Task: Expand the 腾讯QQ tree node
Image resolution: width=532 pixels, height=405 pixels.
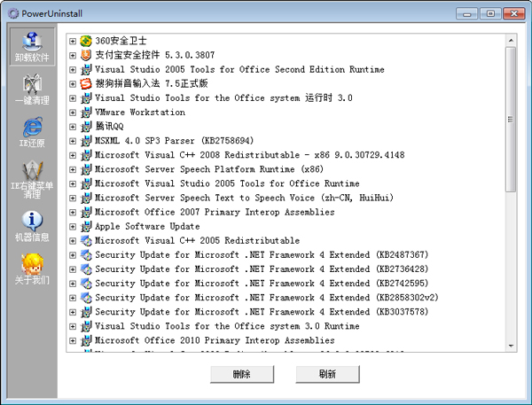Action: [x=73, y=127]
